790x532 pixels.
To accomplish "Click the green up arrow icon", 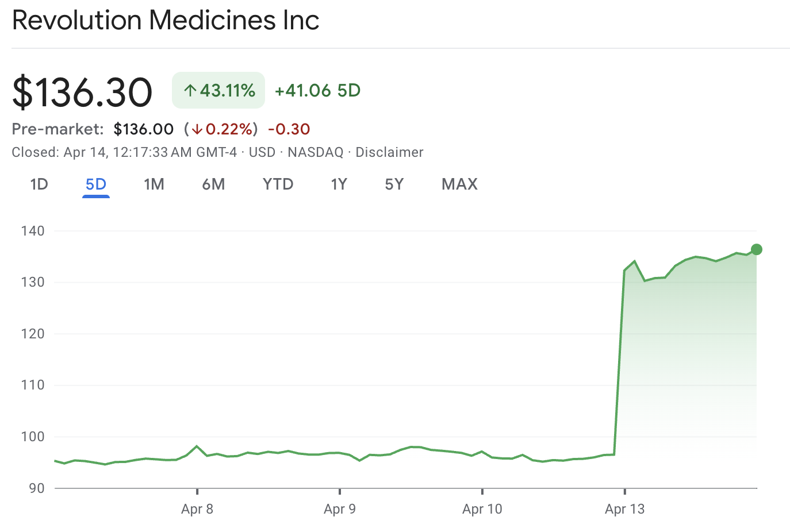I will click(x=190, y=90).
